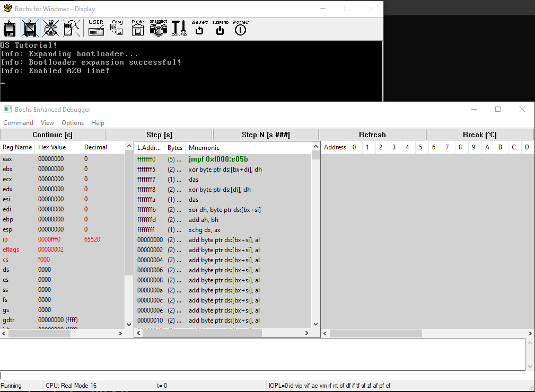Image resolution: width=535 pixels, height=392 pixels.
Task: Eject floppy drive A media
Action: 10,29
